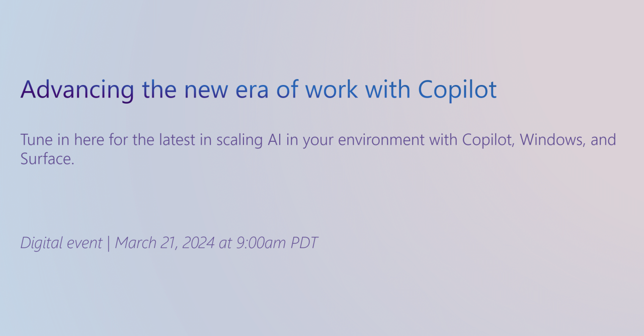
Task: Click the word "Surface." on the second description line
Action: click(47, 159)
